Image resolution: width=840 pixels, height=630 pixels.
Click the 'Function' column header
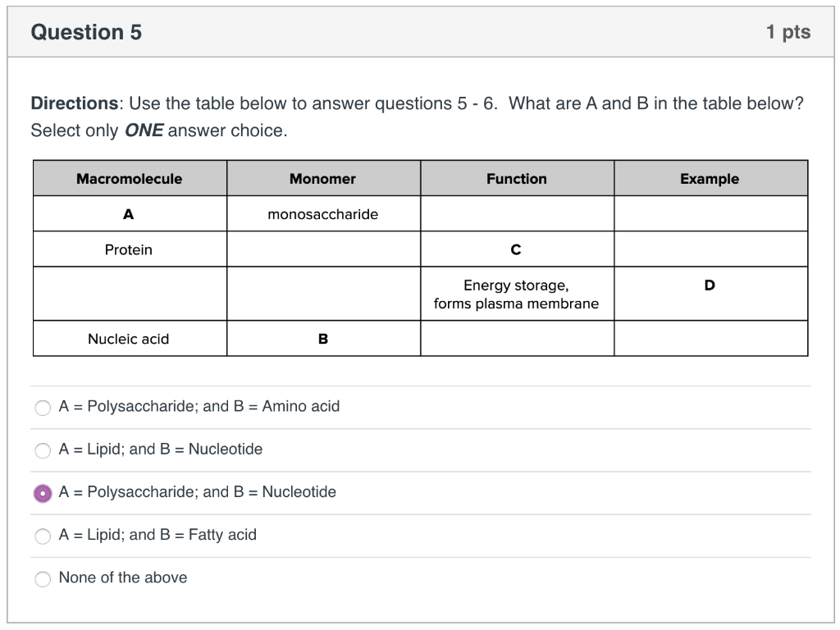(x=517, y=178)
